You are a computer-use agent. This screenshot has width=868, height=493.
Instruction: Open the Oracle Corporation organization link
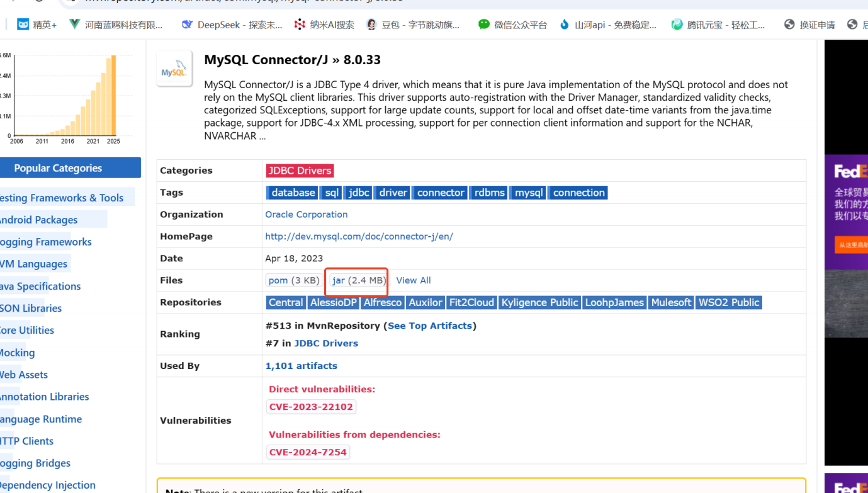(307, 215)
